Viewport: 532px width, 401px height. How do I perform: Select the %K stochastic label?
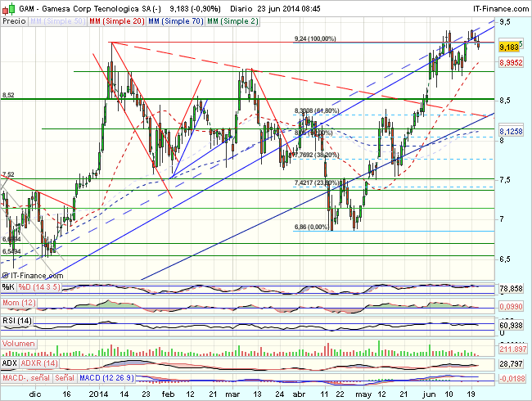[8, 286]
